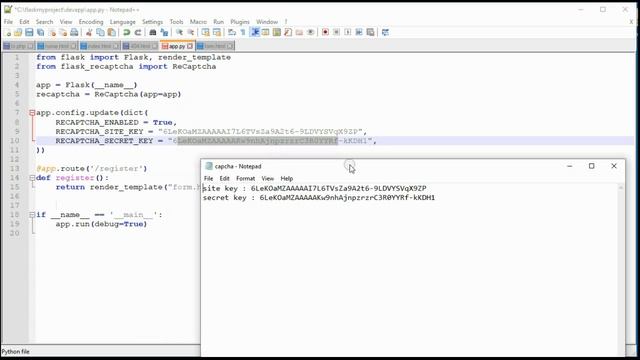Click the 'from flask_recaptcha import' line
640x360 pixels.
pos(126,67)
